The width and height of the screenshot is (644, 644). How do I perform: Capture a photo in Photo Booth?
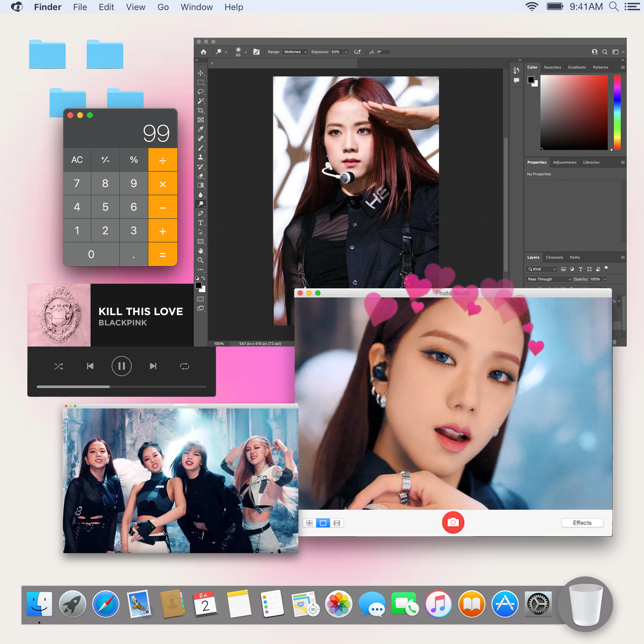point(453,523)
